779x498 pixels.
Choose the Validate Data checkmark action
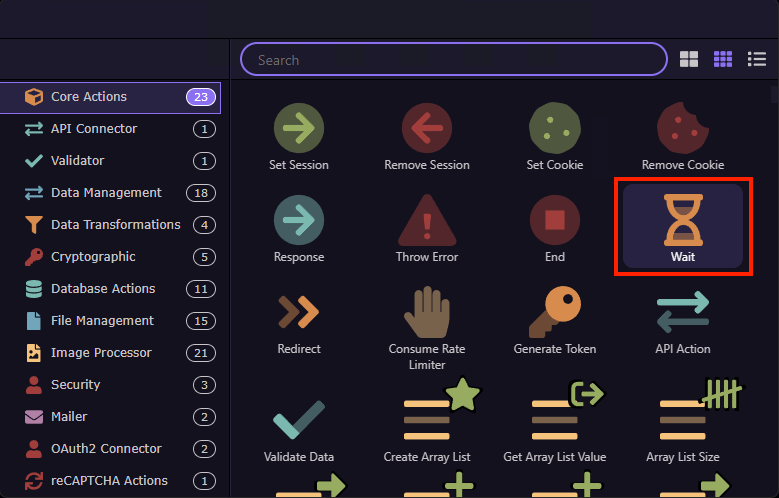coord(298,420)
